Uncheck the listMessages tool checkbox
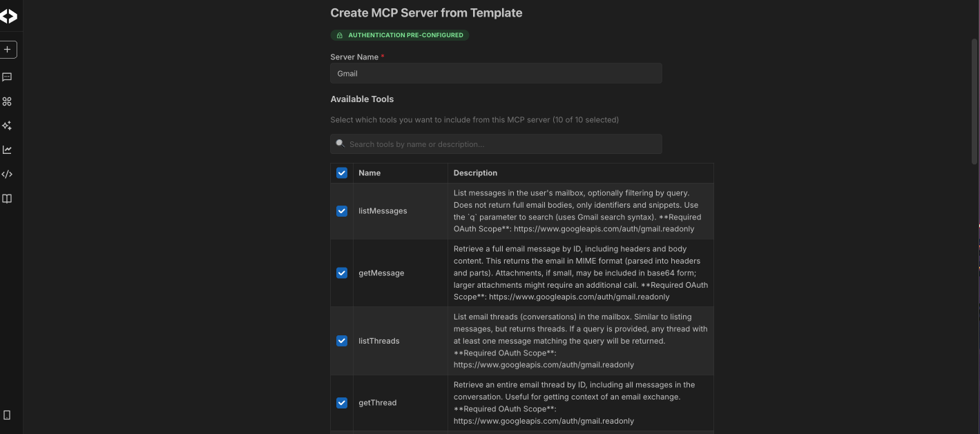This screenshot has width=980, height=434. tap(342, 211)
